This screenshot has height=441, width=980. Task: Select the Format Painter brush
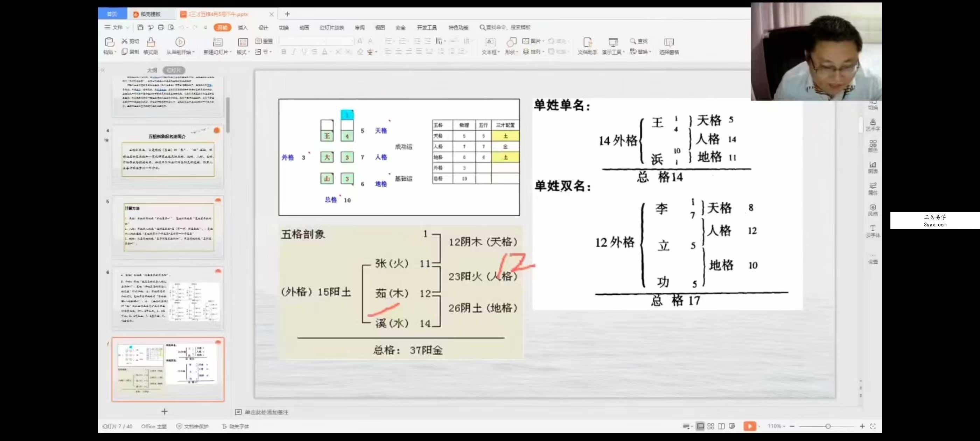tap(150, 42)
